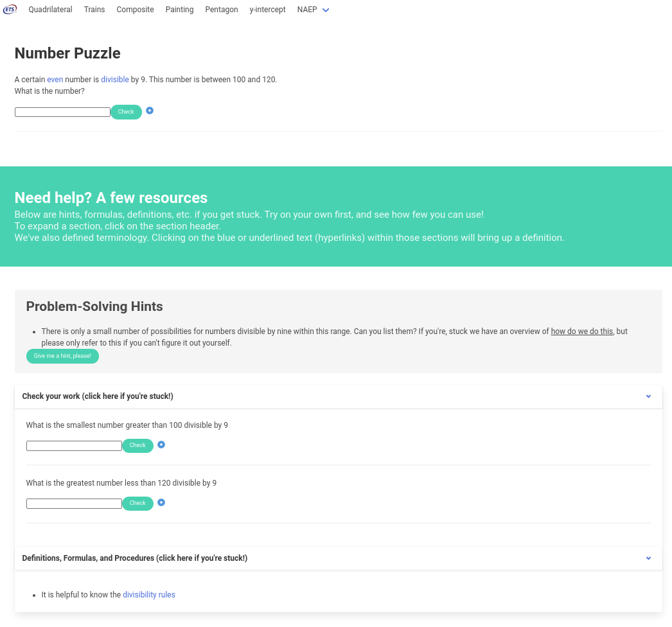This screenshot has width=672, height=627.
Task: Select Composite in the top navigation
Action: 135,10
